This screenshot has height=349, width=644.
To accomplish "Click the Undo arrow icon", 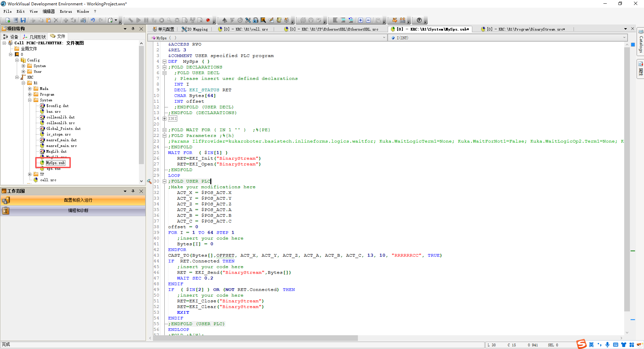I will tap(93, 20).
